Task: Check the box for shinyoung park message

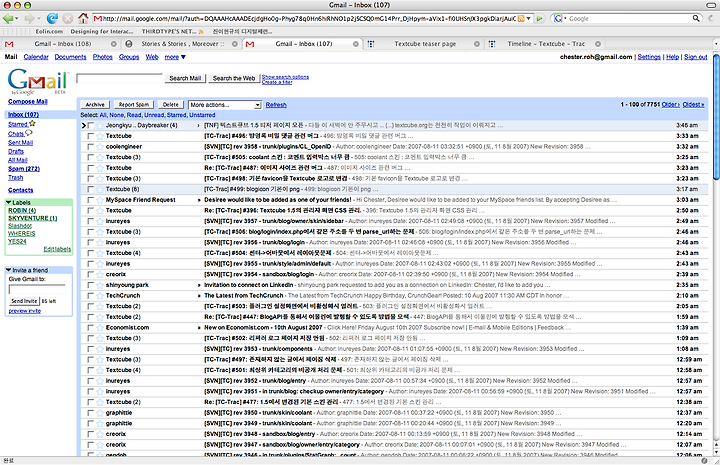Action: 90,285
